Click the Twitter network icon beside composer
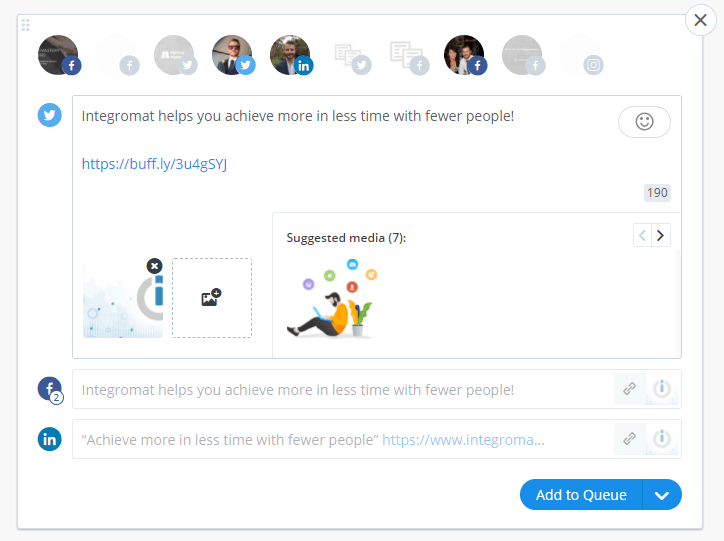This screenshot has height=541, width=724. 50,115
